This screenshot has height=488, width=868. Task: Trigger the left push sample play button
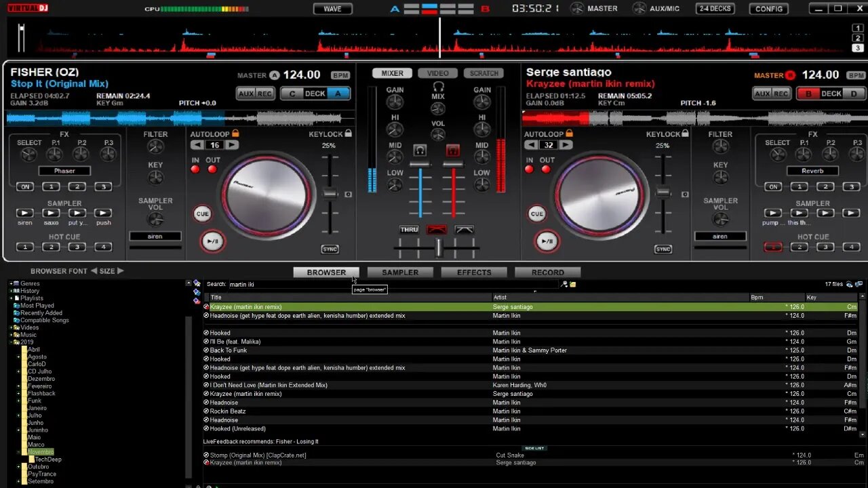click(x=103, y=213)
